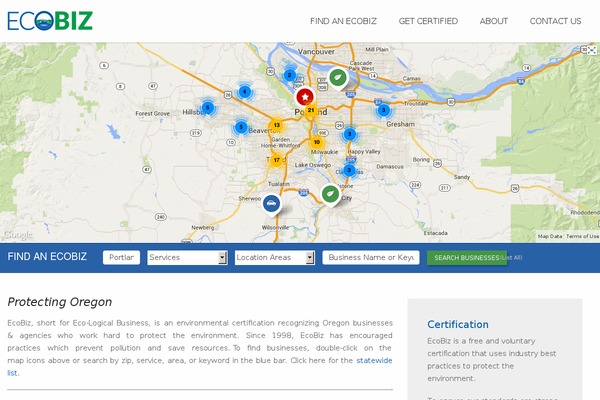Viewport: 600px width, 400px height.
Task: Open the yellow cluster marker labeled 10
Action: [x=316, y=142]
